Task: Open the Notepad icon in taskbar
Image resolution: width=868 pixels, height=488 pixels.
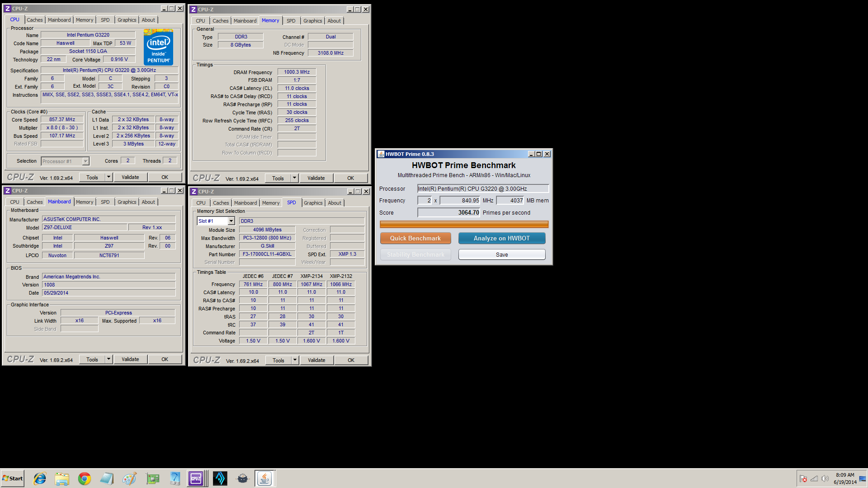Action: 107,478
